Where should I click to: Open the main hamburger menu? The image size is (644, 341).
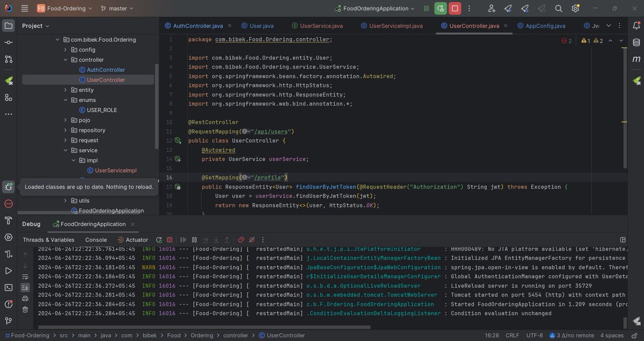pos(25,9)
